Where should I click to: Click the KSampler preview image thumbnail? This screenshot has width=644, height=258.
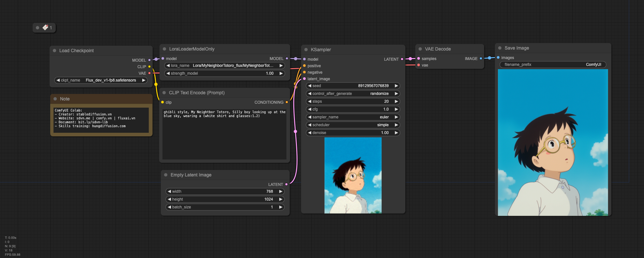353,175
